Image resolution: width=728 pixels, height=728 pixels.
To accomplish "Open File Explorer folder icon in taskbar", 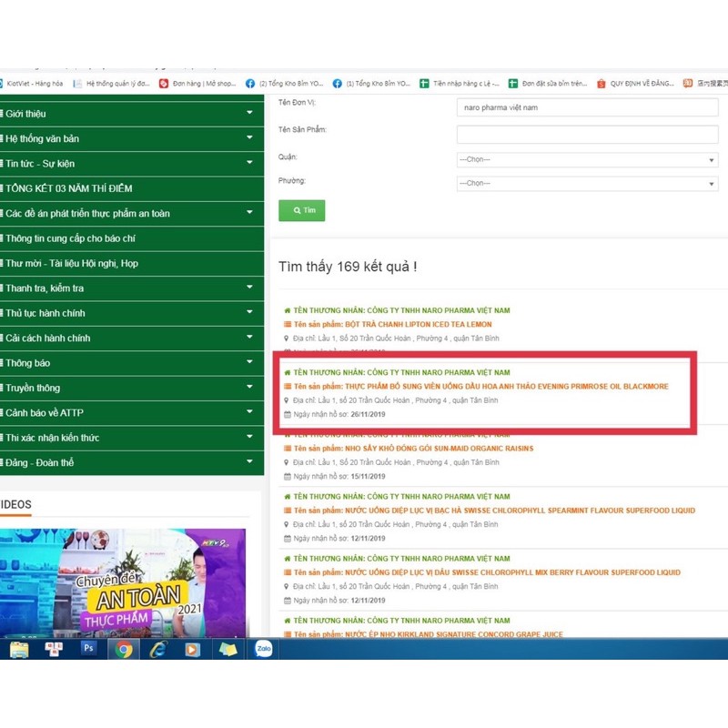I will (x=19, y=649).
